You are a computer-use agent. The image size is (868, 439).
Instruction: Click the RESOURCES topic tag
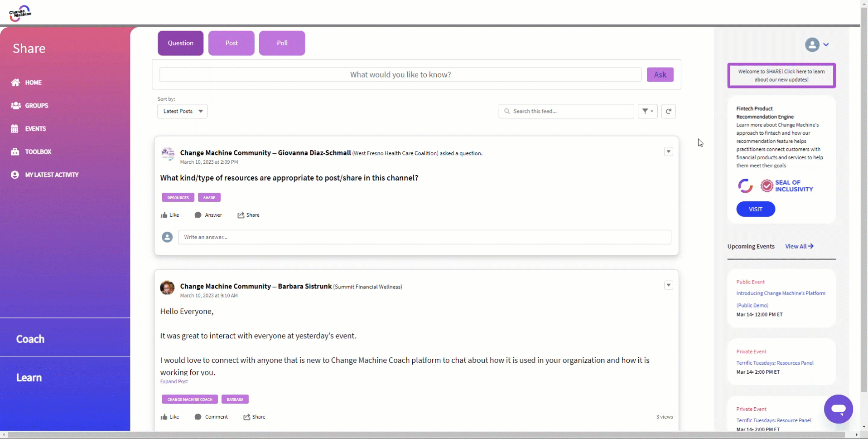pyautogui.click(x=178, y=198)
